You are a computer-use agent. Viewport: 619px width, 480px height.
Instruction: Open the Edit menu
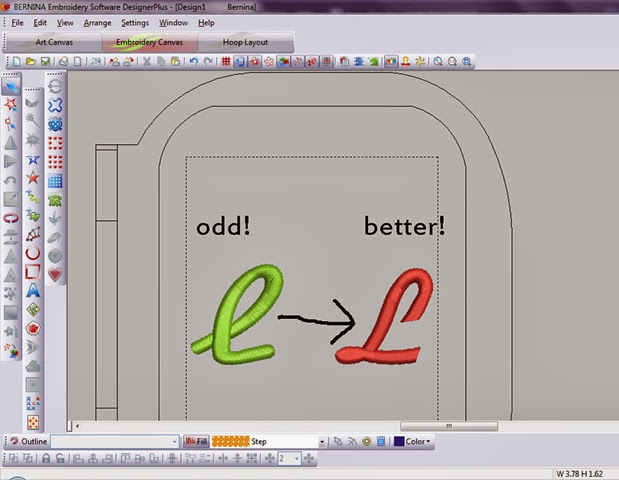(40, 23)
